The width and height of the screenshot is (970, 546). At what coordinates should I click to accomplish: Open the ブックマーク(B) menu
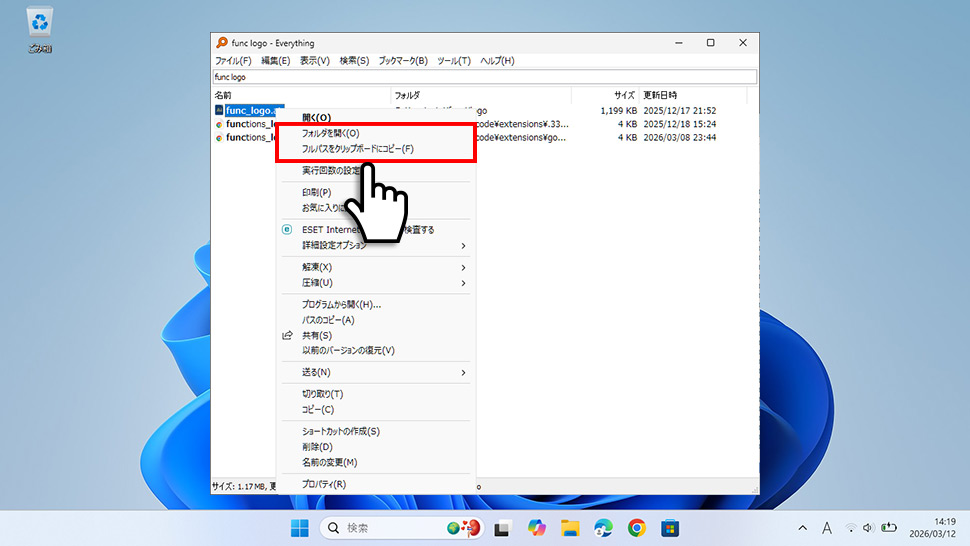point(403,61)
